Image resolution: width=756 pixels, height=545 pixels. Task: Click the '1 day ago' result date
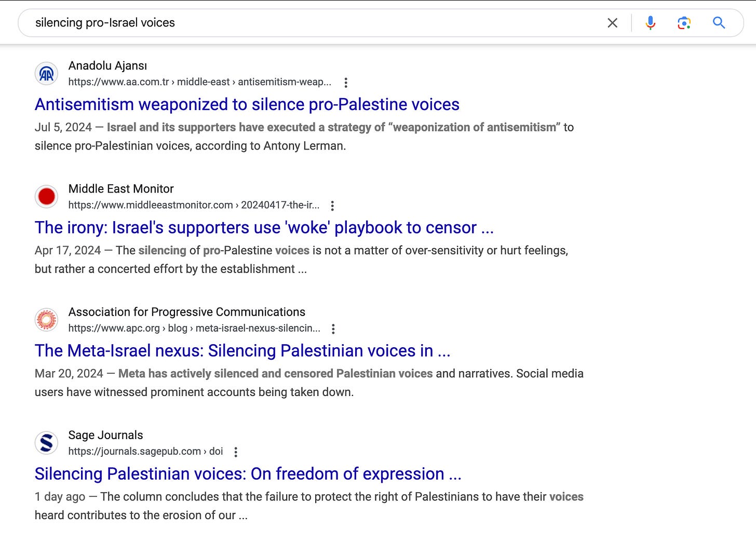click(x=60, y=497)
